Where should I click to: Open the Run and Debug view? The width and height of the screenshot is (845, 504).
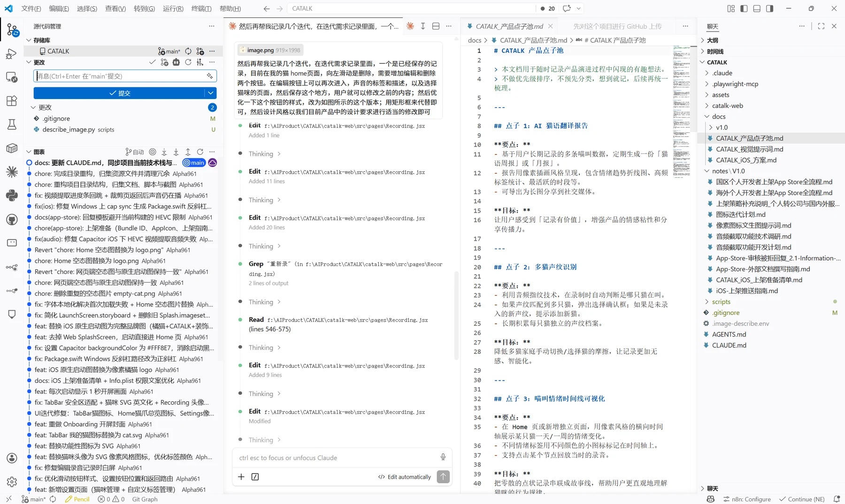[x=12, y=54]
